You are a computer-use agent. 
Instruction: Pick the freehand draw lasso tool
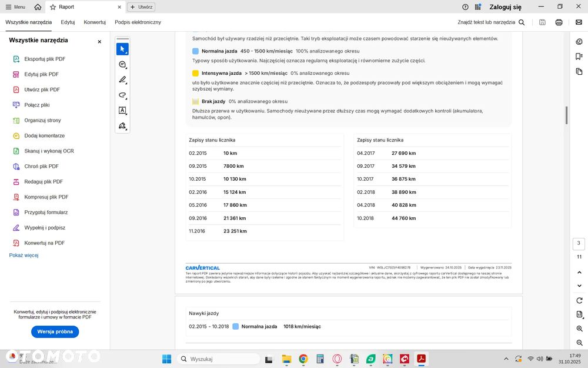pyautogui.click(x=122, y=95)
